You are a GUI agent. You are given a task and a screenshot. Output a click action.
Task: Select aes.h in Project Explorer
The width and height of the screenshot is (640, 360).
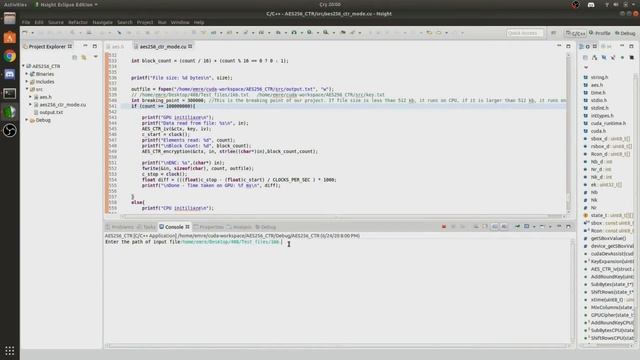click(45, 97)
